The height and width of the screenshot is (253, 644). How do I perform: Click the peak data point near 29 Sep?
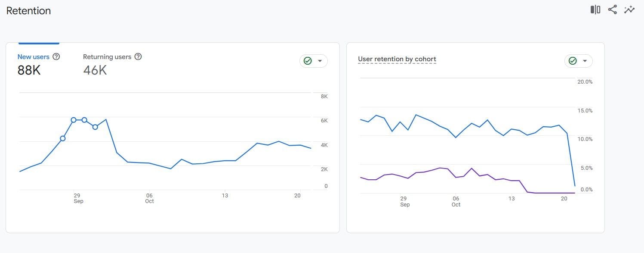pyautogui.click(x=74, y=120)
